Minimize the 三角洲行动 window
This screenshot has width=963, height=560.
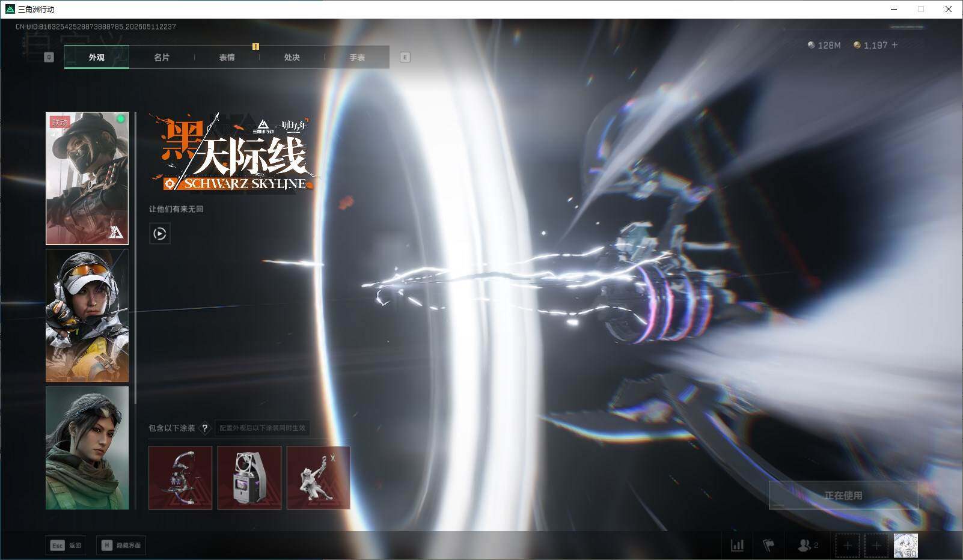pos(893,9)
